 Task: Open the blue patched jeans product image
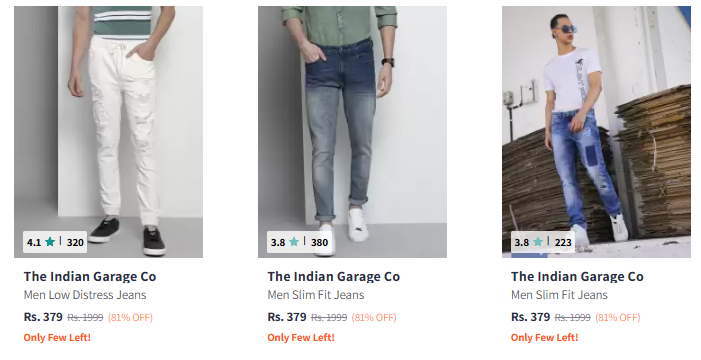tap(596, 131)
